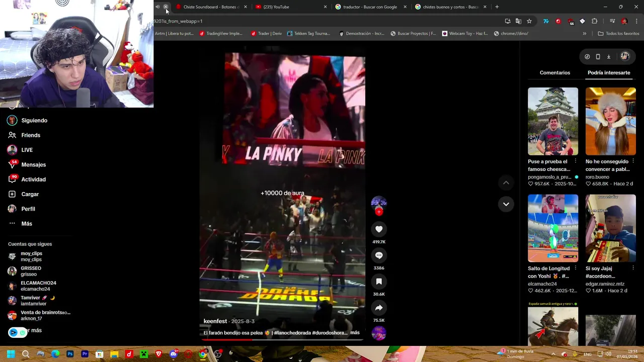Open keenfest creator username
644x362 pixels.
tap(215, 321)
